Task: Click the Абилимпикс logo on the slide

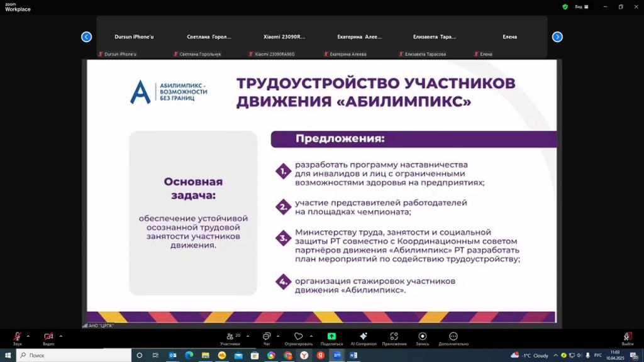Action: click(169, 92)
